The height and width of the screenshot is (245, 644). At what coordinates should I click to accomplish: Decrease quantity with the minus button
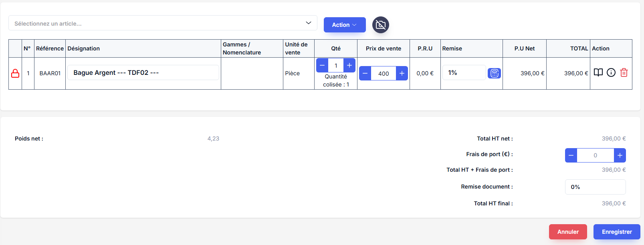(322, 65)
